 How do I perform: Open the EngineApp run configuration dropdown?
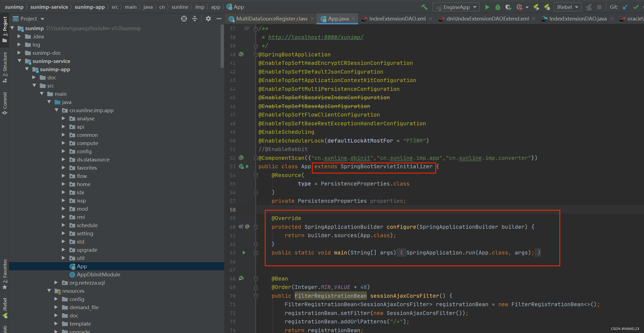[456, 7]
